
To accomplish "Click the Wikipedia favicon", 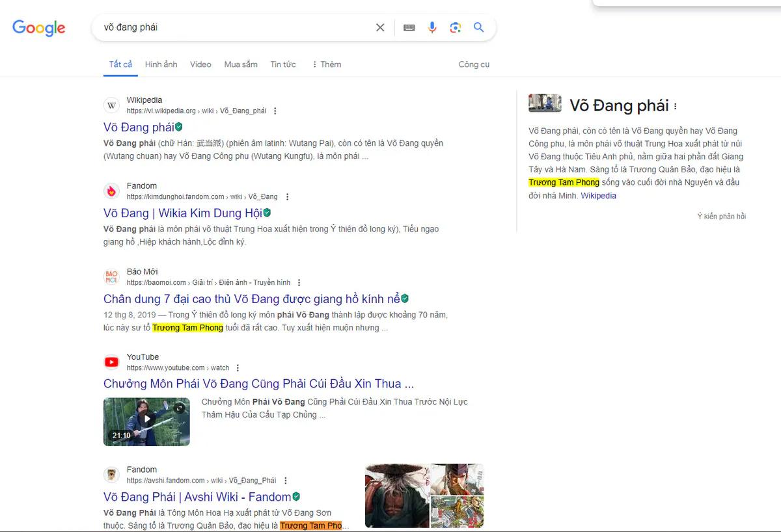I will 112,105.
